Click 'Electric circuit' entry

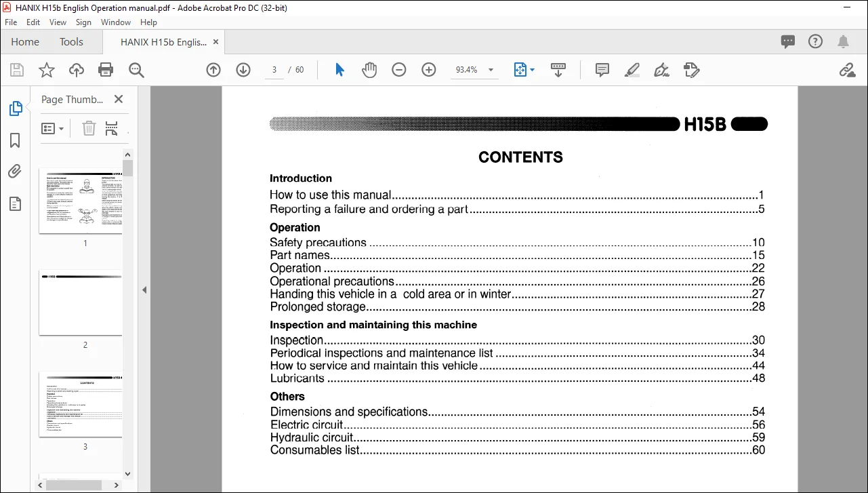(x=307, y=425)
